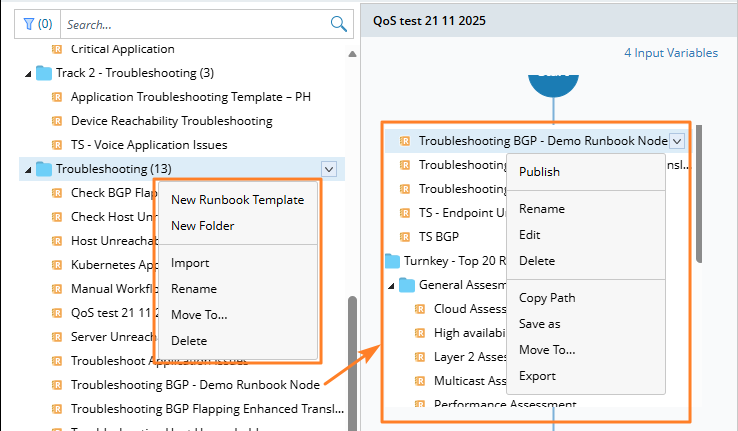Click the filter funnel icon
Screen dimensions: 738x431
[x=27, y=24]
